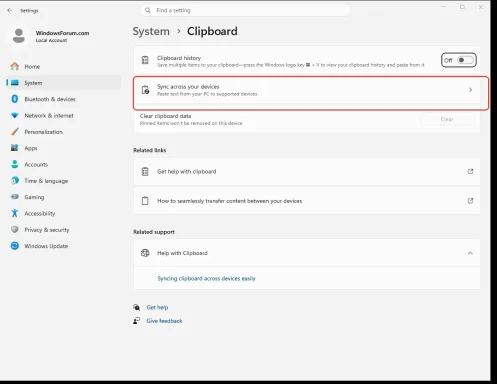Image resolution: width=497 pixels, height=384 pixels.
Task: Click the Give feedback link
Action: tap(164, 321)
